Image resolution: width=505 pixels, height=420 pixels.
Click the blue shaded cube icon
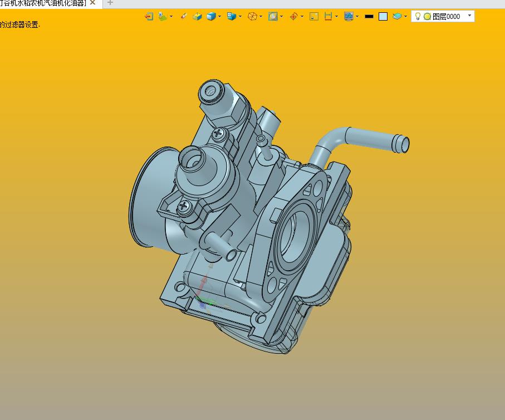pos(211,17)
